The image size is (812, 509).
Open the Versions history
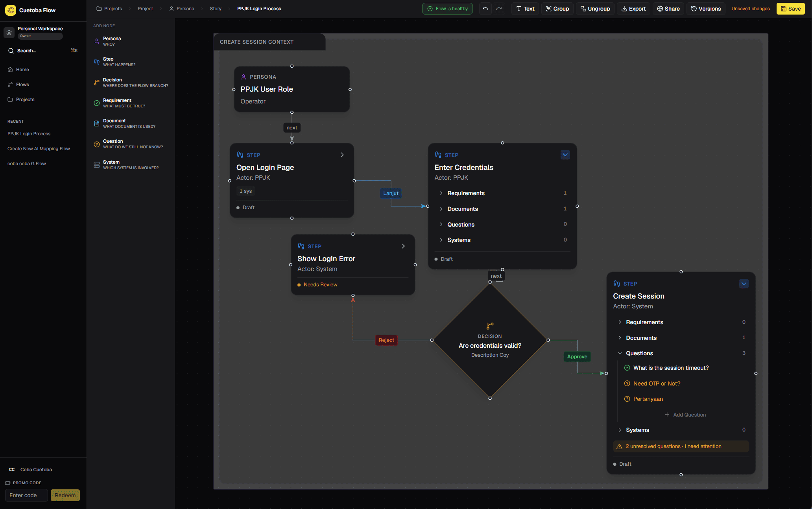(706, 9)
